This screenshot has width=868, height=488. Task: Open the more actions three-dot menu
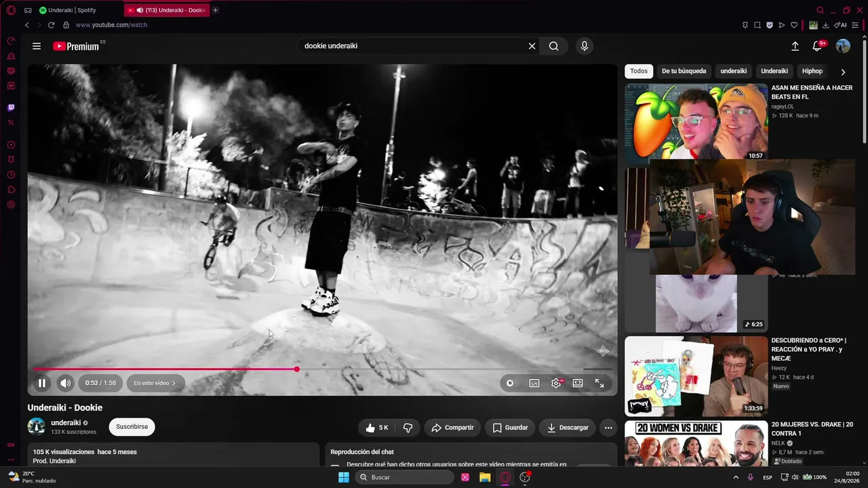pos(608,428)
